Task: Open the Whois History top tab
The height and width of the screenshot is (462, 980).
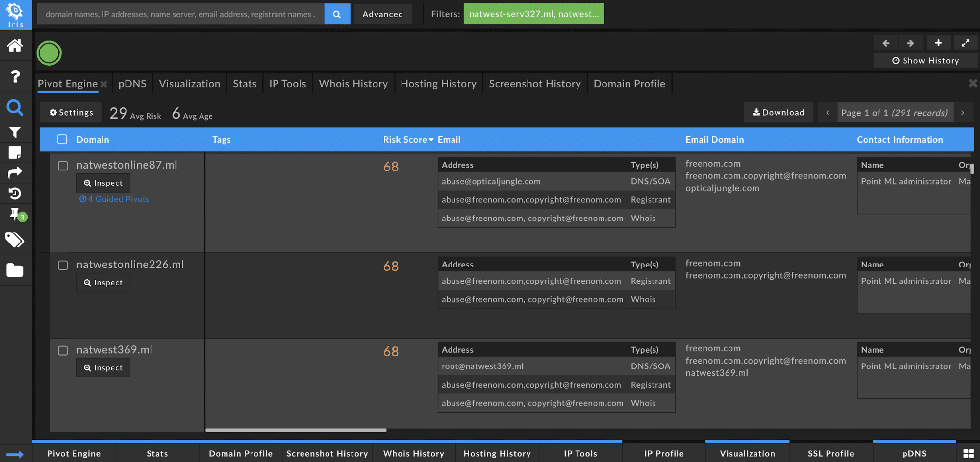Action: [353, 84]
